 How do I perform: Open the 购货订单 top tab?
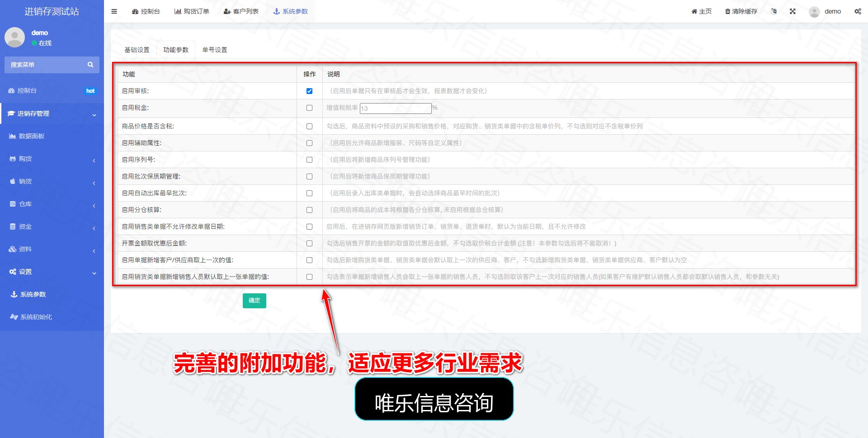point(192,11)
